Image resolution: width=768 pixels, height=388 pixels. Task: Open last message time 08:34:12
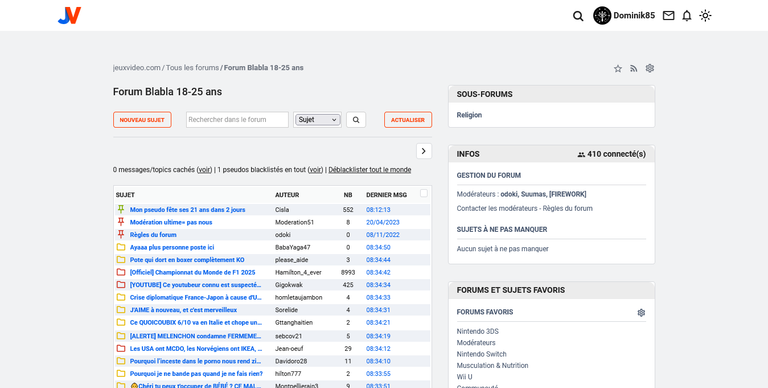(378, 349)
